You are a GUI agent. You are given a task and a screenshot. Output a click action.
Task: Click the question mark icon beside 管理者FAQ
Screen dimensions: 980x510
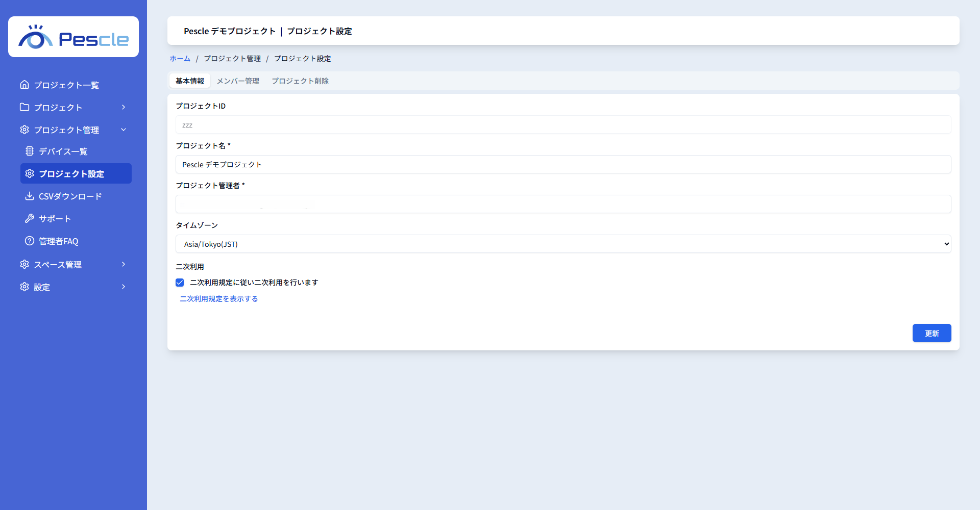(30, 241)
